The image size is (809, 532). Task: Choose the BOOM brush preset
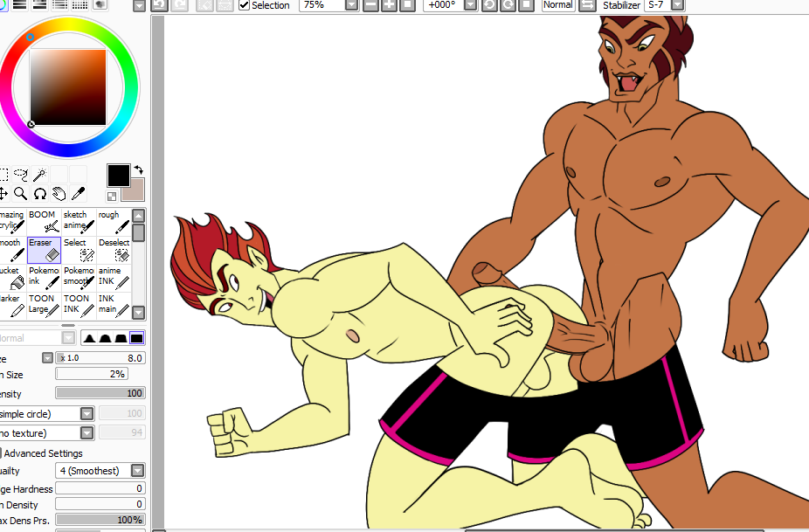point(44,222)
